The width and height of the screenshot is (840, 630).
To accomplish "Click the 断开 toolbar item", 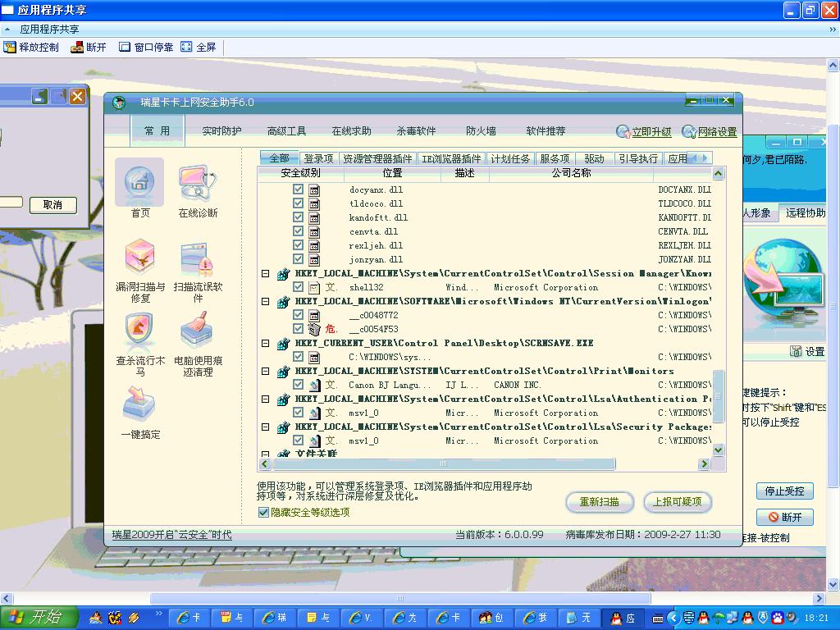I will pos(89,47).
